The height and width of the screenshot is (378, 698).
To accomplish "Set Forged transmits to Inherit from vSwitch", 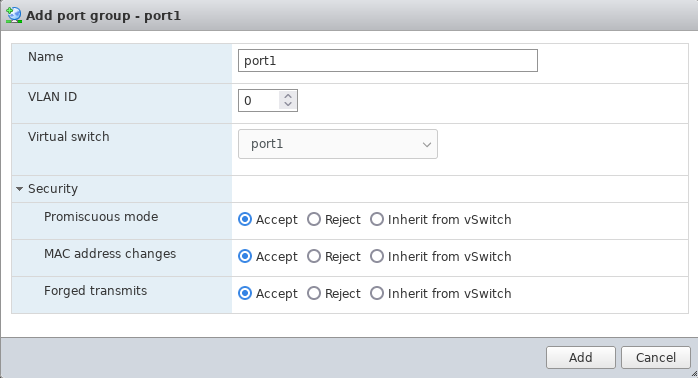I will click(377, 293).
